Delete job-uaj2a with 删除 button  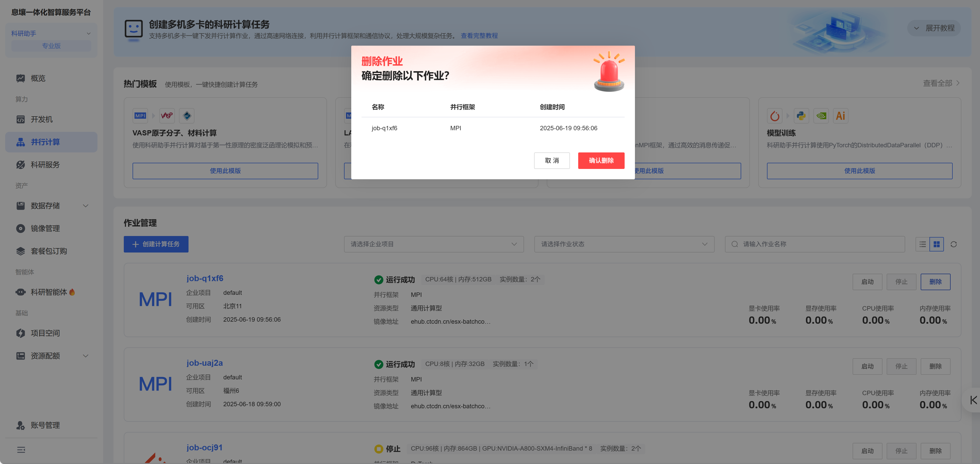[935, 366]
